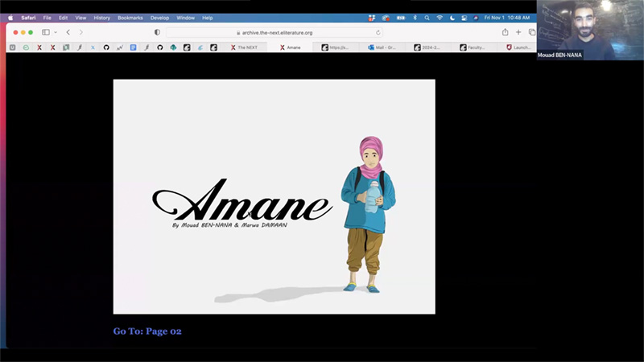Reload the page with the refresh icon
This screenshot has width=644, height=362.
[378, 32]
